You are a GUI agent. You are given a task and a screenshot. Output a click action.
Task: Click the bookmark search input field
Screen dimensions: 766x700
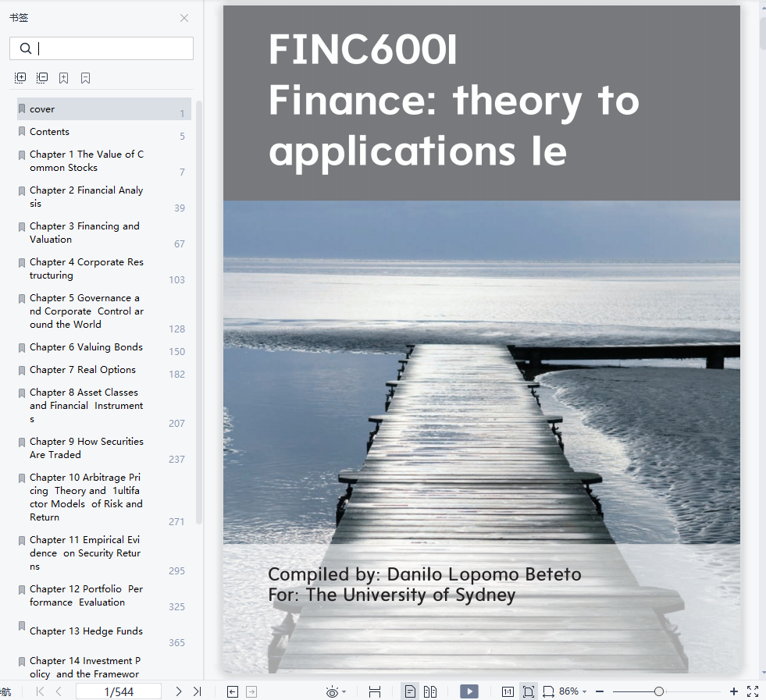pyautogui.click(x=102, y=48)
